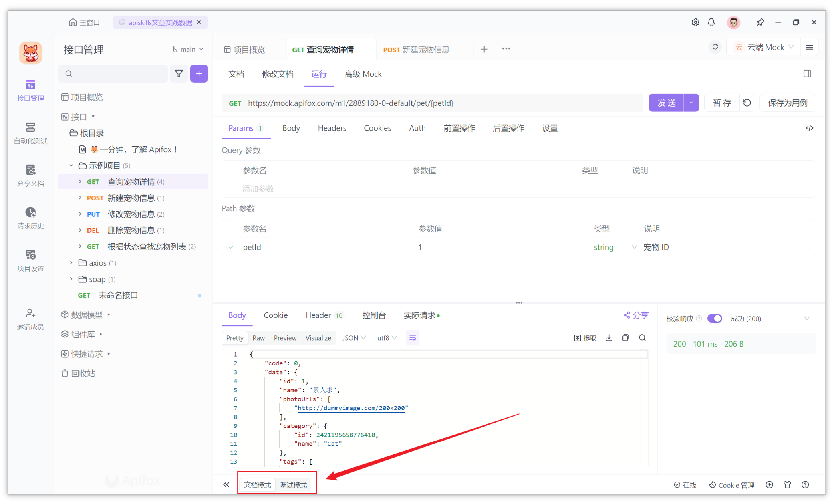834x504 pixels.
Task: Open 项目设置 from the sidebar
Action: pos(30,260)
